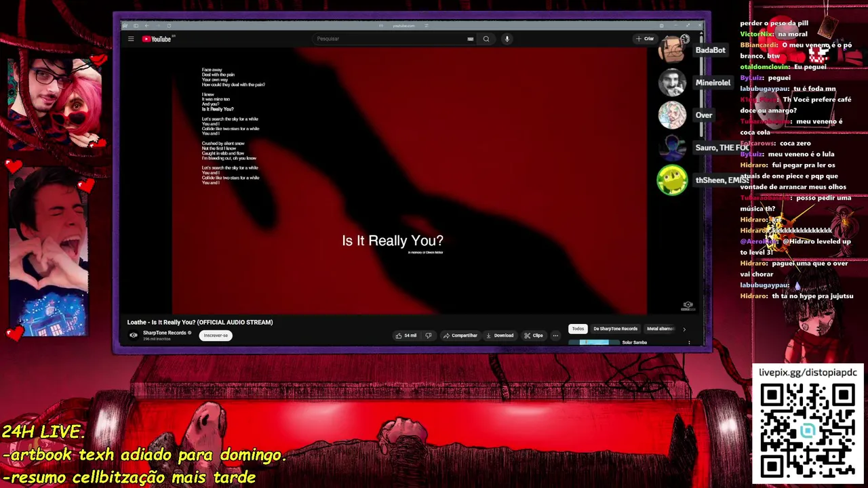Open the SharpTone Records channel name link
The height and width of the screenshot is (488, 868).
pyautogui.click(x=164, y=333)
